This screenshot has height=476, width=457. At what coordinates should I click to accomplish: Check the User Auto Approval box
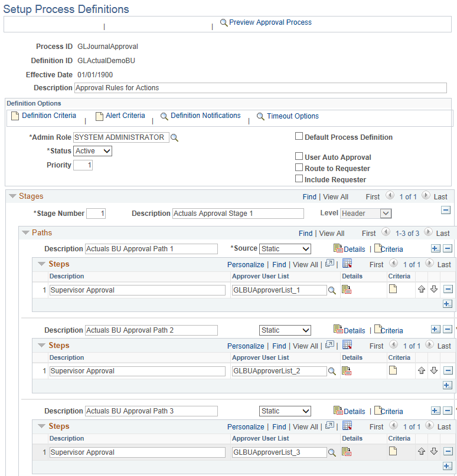tap(299, 157)
